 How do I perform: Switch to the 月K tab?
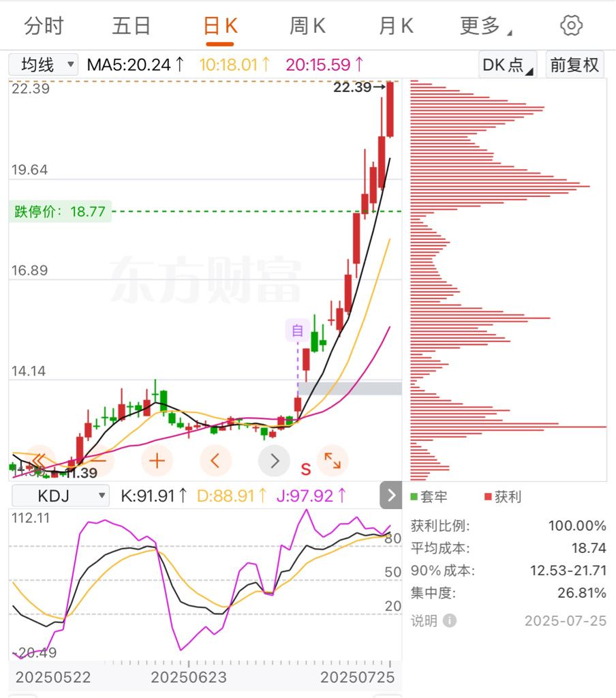coord(396,26)
